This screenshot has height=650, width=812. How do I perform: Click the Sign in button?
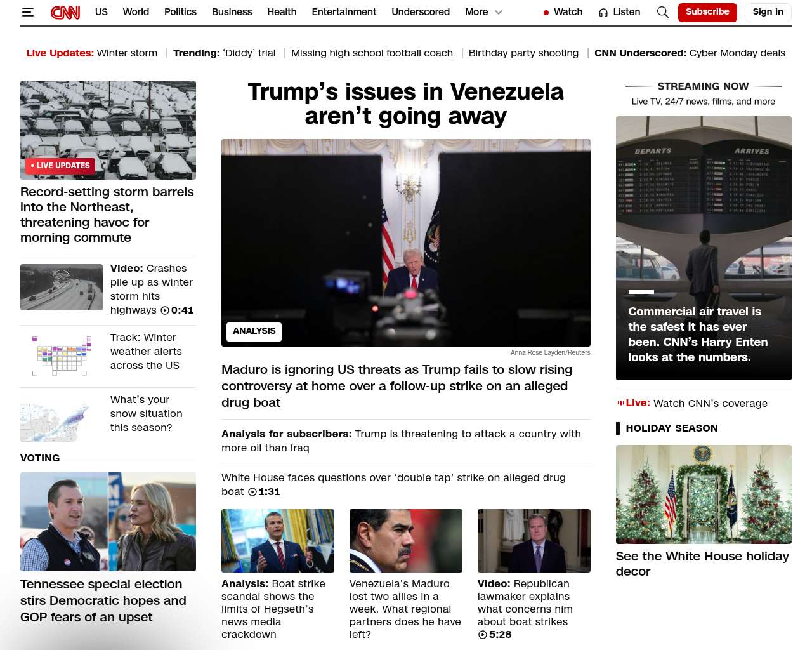[768, 12]
